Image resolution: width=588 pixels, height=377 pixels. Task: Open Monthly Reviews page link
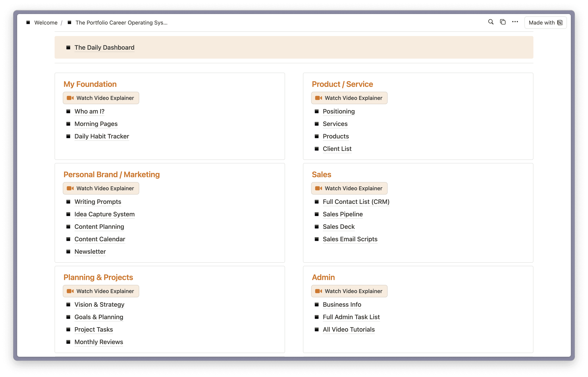tap(99, 342)
